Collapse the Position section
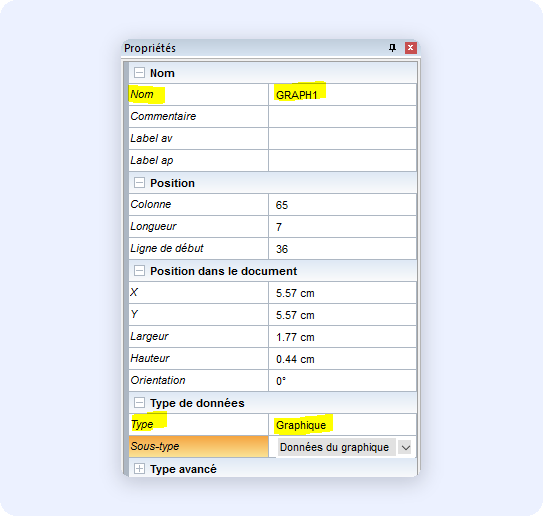The width and height of the screenshot is (543, 516). click(139, 183)
